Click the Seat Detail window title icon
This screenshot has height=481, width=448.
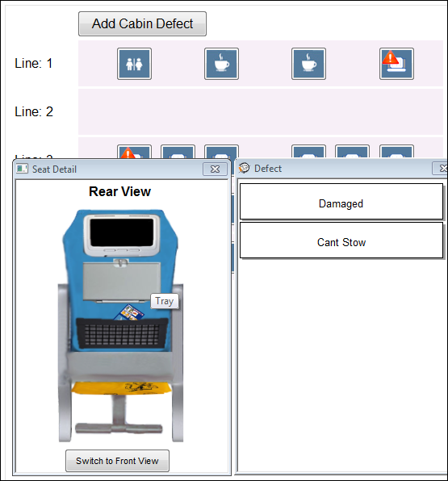tap(22, 169)
